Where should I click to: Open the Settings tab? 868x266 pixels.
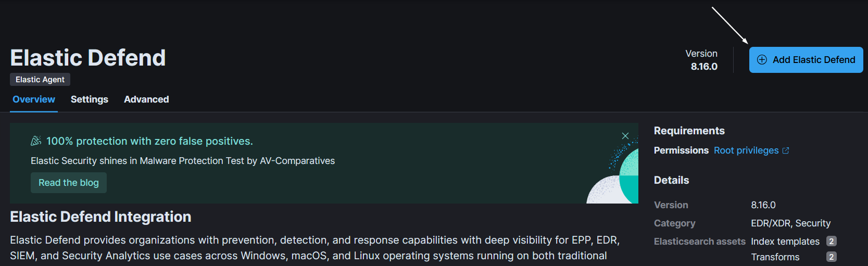[90, 99]
